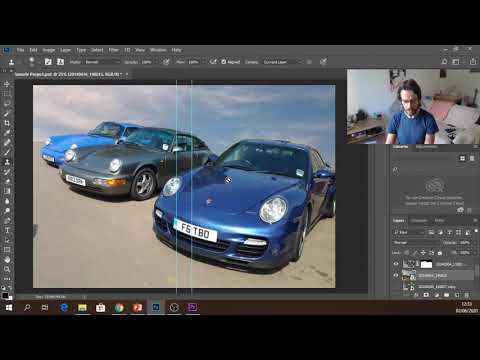
Task: Open the Layer menu
Action: (x=65, y=50)
